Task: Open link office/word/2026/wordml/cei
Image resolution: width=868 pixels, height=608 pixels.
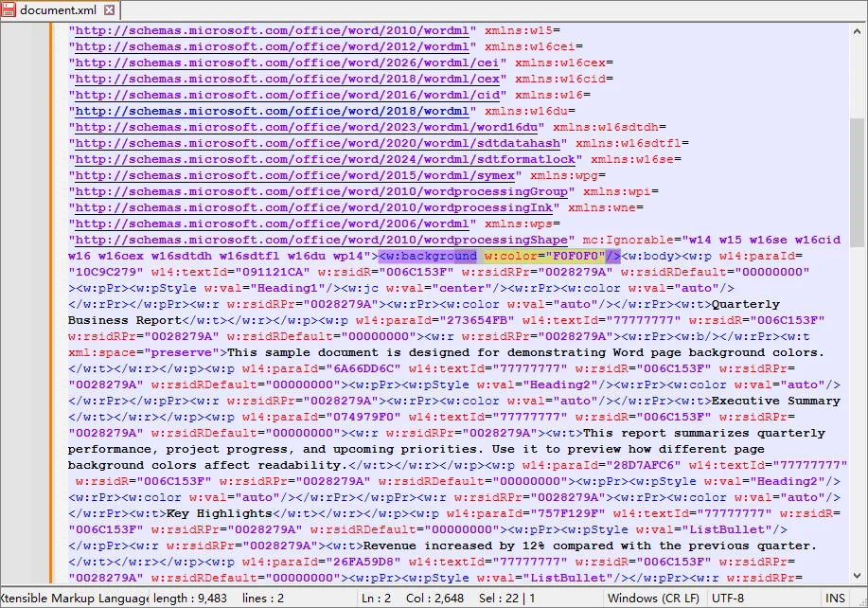Action: click(x=288, y=63)
